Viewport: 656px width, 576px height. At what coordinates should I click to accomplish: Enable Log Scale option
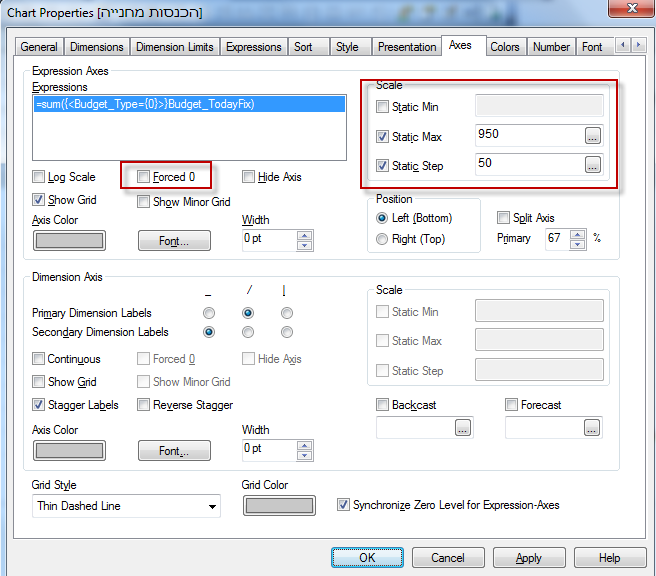point(38,177)
